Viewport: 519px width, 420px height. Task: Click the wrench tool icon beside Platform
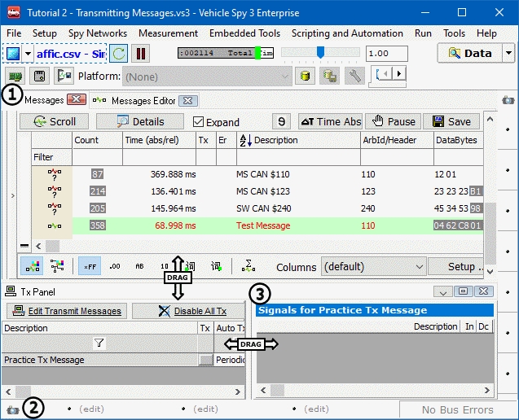point(354,76)
